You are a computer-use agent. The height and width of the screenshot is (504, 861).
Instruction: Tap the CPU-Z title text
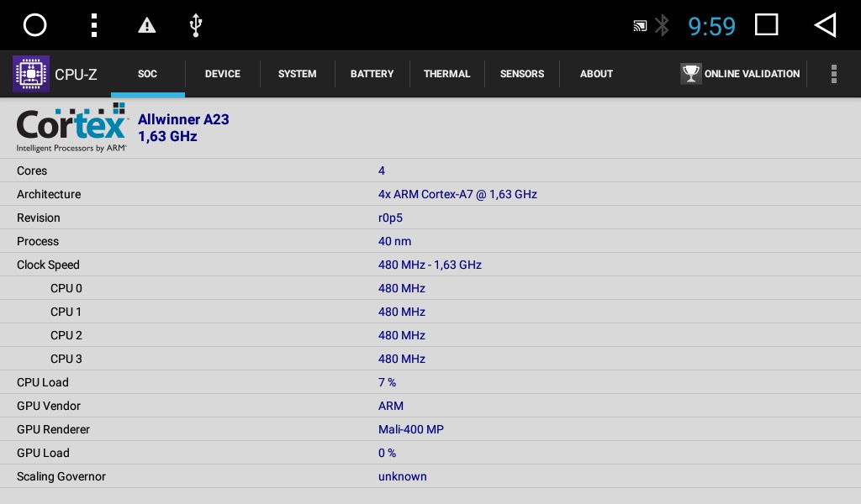tap(76, 74)
